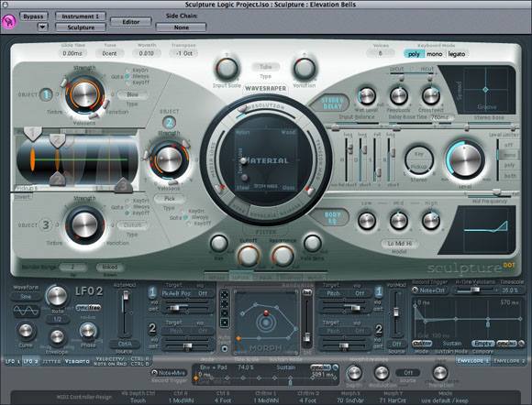Toggle Object 1 number button
Image resolution: width=532 pixels, height=405 pixels.
point(46,94)
